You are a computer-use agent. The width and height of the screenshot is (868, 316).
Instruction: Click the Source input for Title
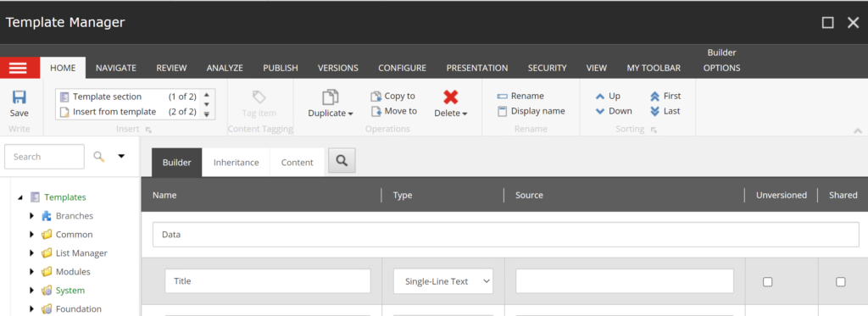pyautogui.click(x=625, y=281)
